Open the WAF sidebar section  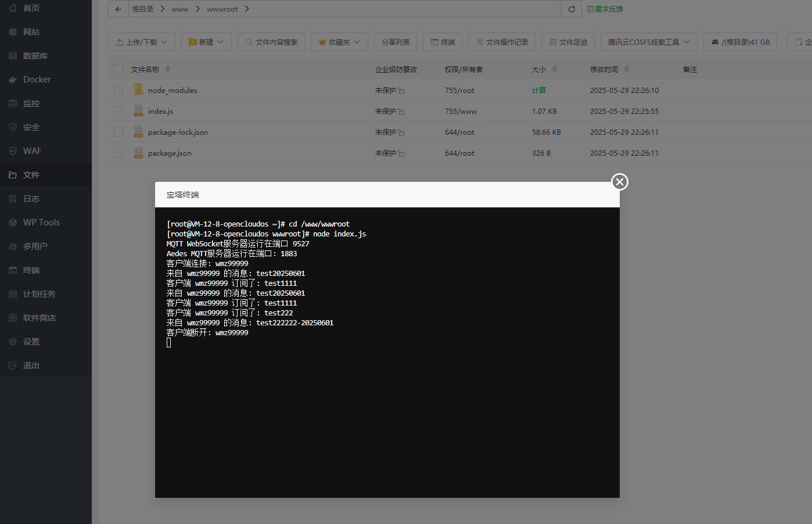coord(32,151)
